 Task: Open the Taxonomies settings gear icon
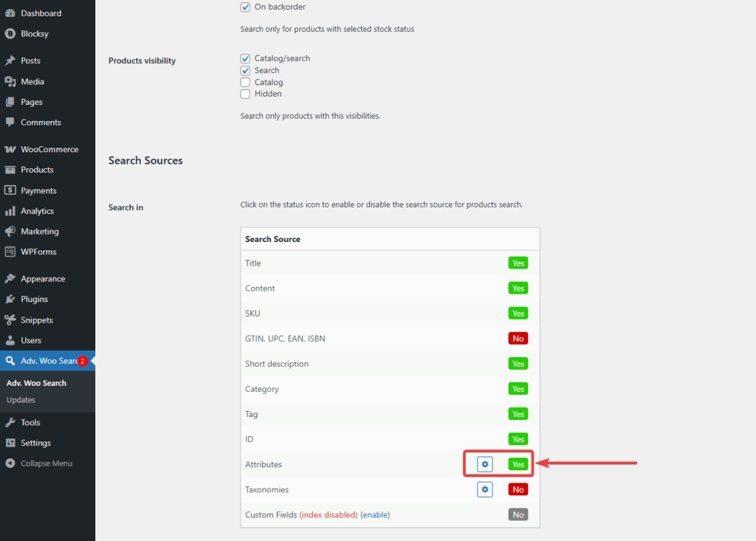484,489
